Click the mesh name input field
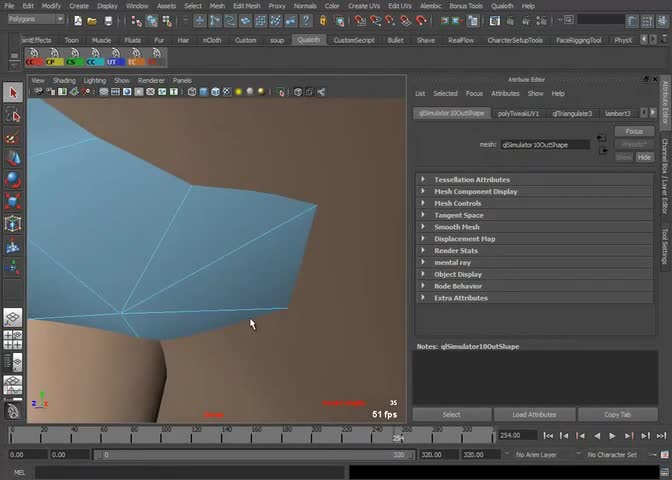Screen dimensions: 672x480 545,145
